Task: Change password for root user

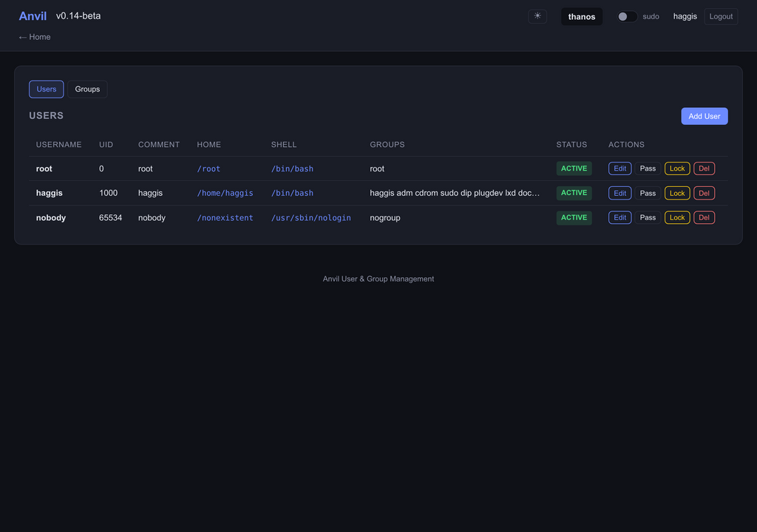Action: click(x=648, y=168)
